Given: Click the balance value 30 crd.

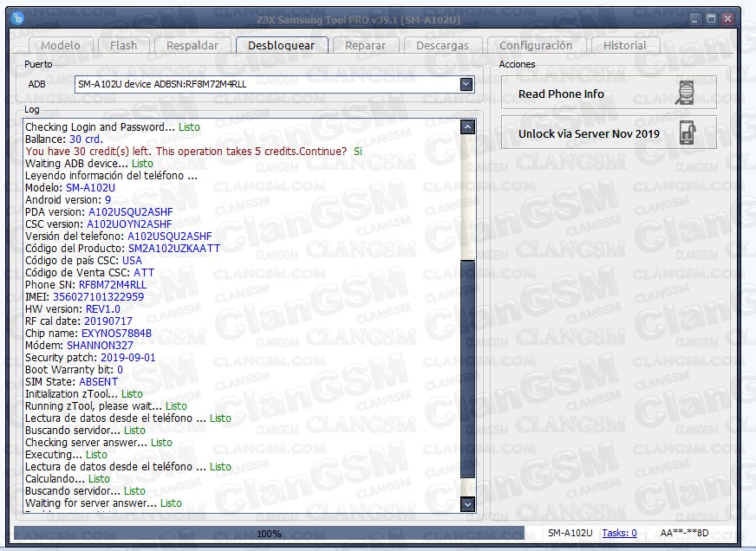Looking at the screenshot, I should click(x=86, y=139).
